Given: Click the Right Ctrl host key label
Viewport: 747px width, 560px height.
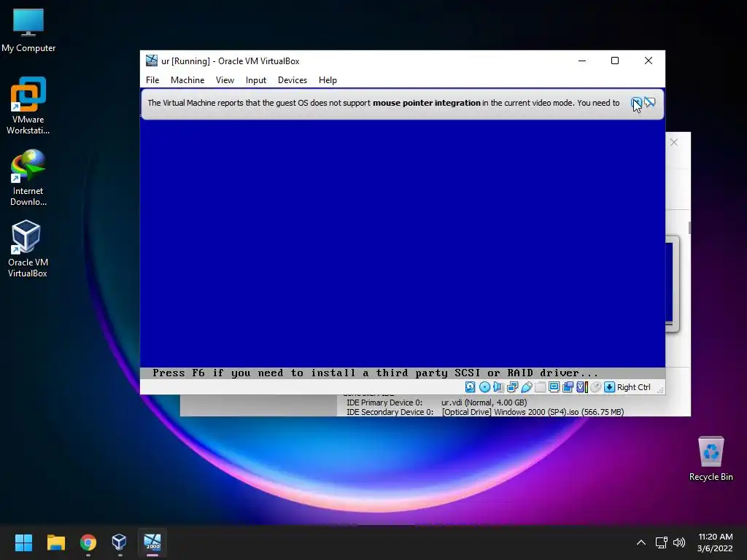Looking at the screenshot, I should coord(634,387).
